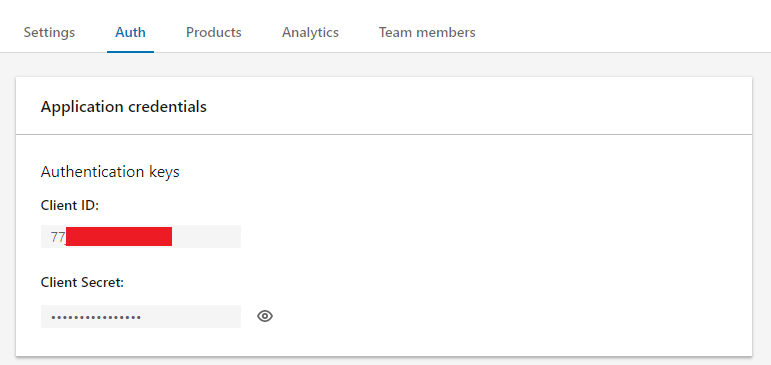771x365 pixels.
Task: Click the masked dots in Client Secret
Action: click(96, 317)
